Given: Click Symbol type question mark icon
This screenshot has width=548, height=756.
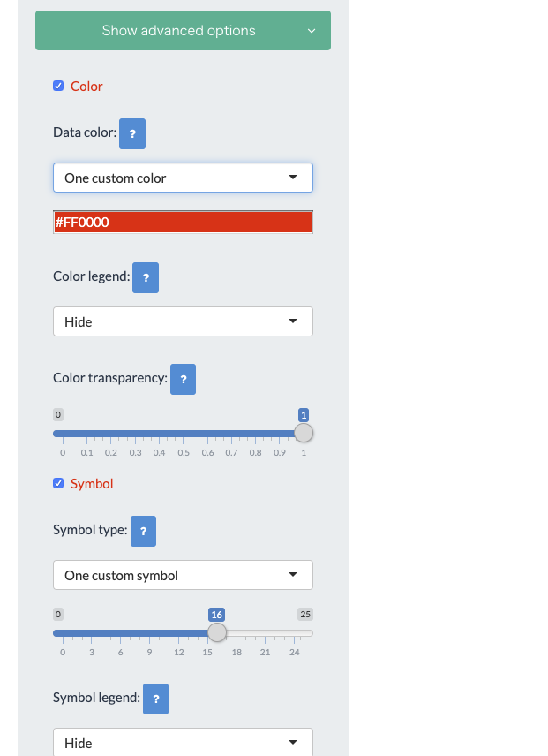Looking at the screenshot, I should pyautogui.click(x=143, y=532).
